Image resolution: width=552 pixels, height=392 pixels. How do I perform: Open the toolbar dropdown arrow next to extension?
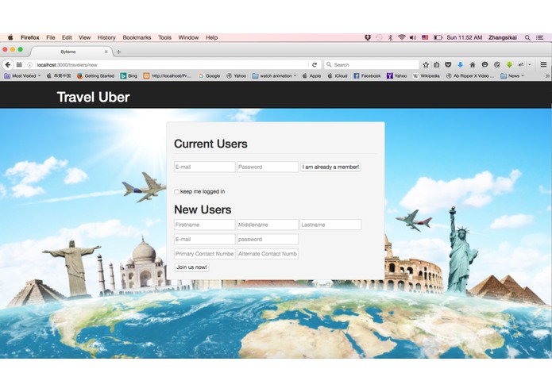[x=529, y=65]
